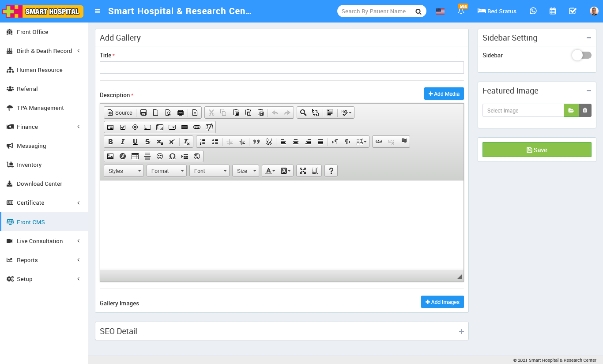
Task: Click the Insert Image icon in the editor
Action: click(110, 156)
